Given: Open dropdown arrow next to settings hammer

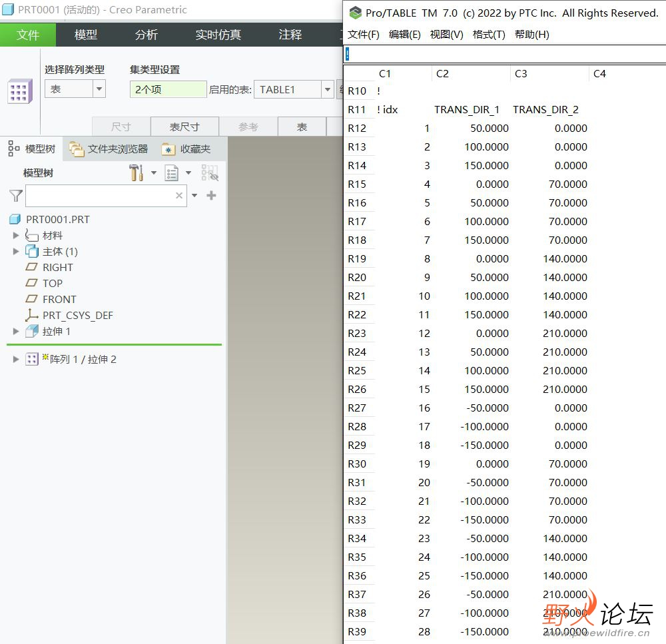Looking at the screenshot, I should pyautogui.click(x=154, y=173).
